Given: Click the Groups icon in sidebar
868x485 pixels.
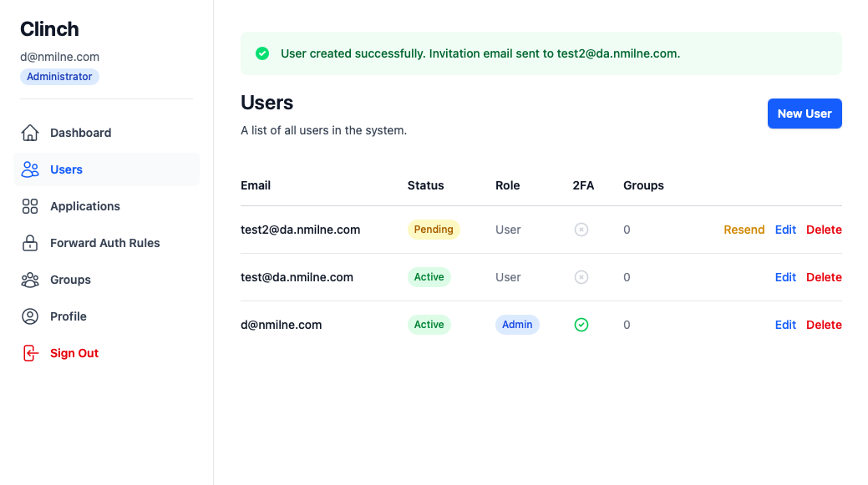Looking at the screenshot, I should [30, 280].
